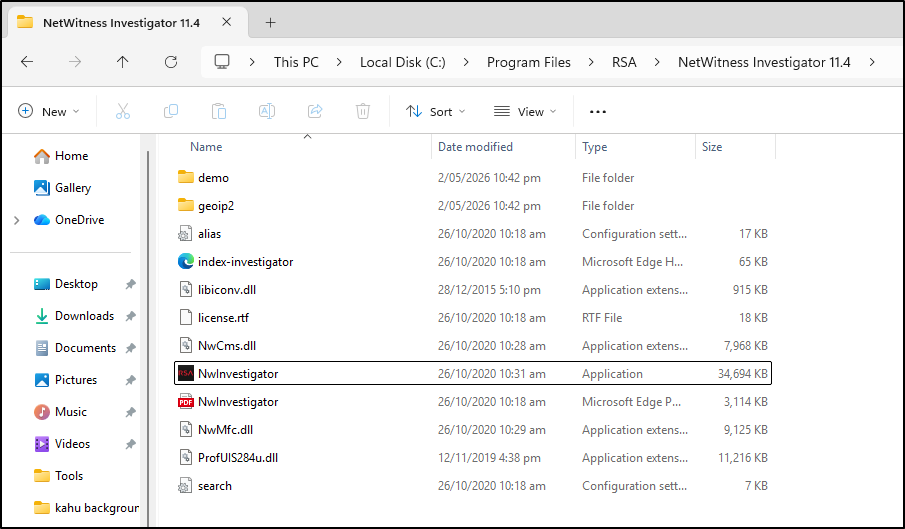Click the Paste clipboard icon
905x529 pixels.
tap(219, 111)
